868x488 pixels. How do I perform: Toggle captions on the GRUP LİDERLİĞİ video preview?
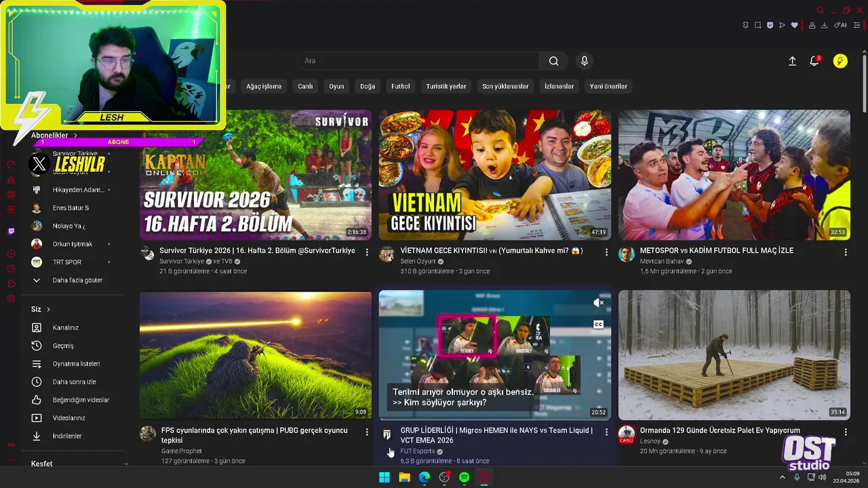pyautogui.click(x=598, y=325)
